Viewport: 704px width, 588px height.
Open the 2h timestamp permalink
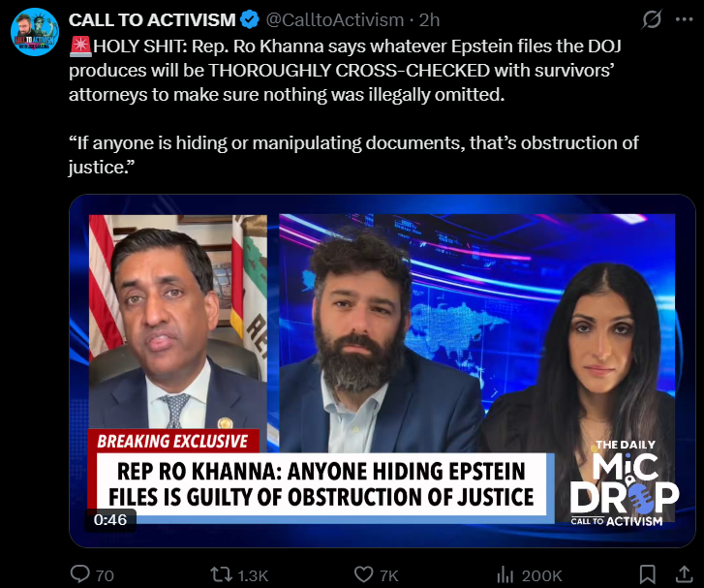(x=429, y=20)
